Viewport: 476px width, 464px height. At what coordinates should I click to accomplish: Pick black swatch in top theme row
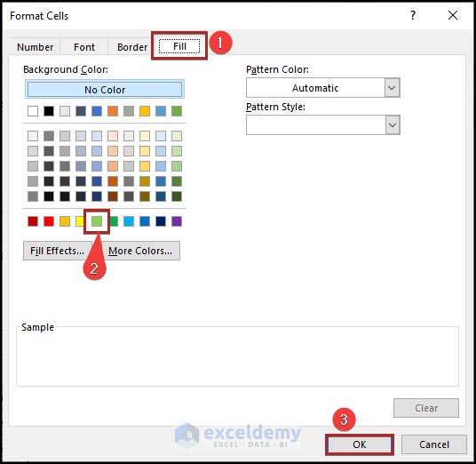pyautogui.click(x=49, y=111)
